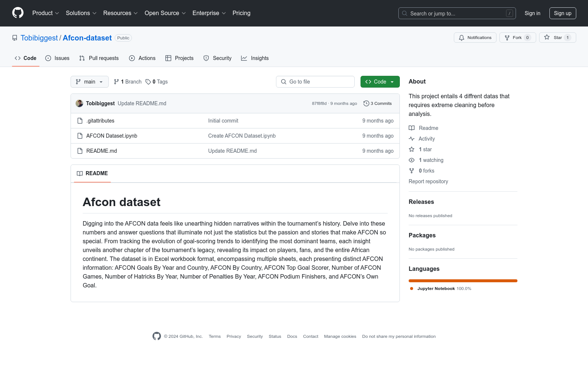Viewport: 588px width, 368px height.
Task: Switch to the Code tab
Action: (x=26, y=58)
